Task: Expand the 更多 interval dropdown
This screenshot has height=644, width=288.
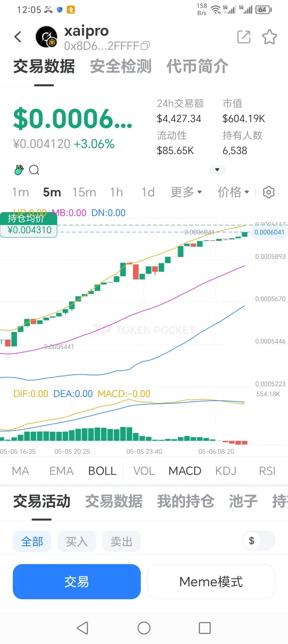Action: click(186, 192)
